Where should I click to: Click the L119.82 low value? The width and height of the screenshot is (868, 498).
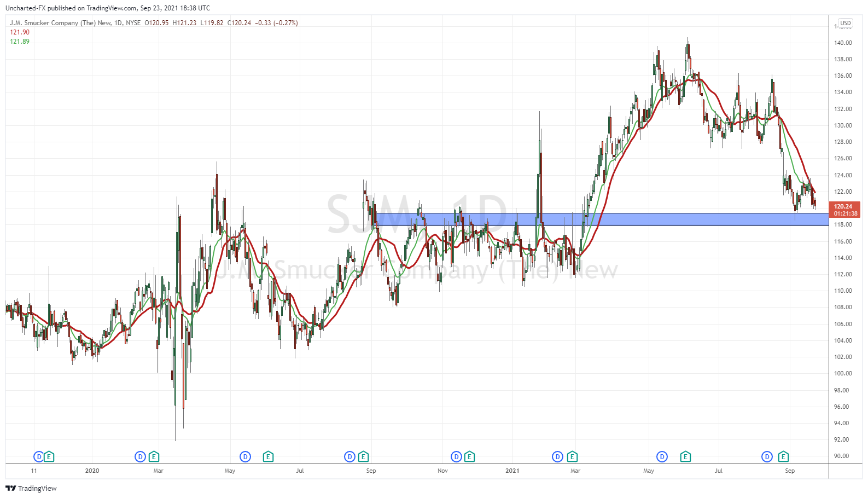[212, 23]
